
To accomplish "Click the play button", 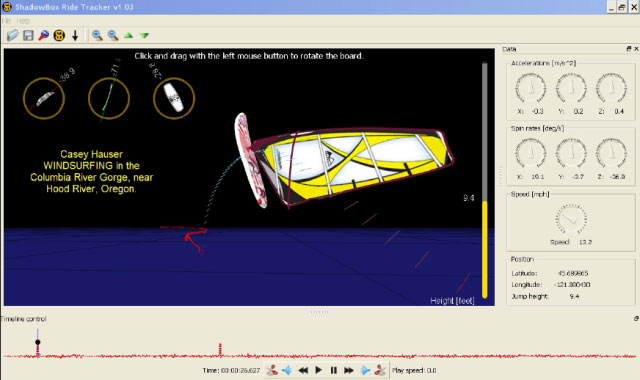I will [318, 370].
